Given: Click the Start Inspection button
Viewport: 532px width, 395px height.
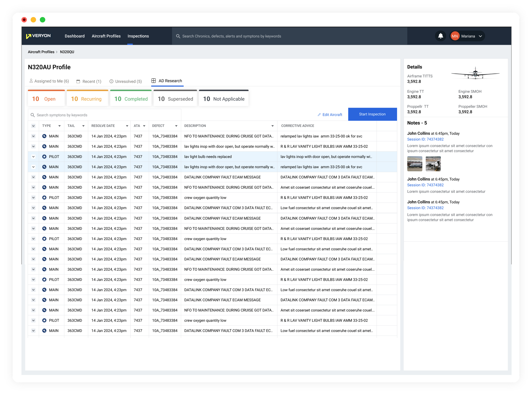Looking at the screenshot, I should [x=372, y=114].
